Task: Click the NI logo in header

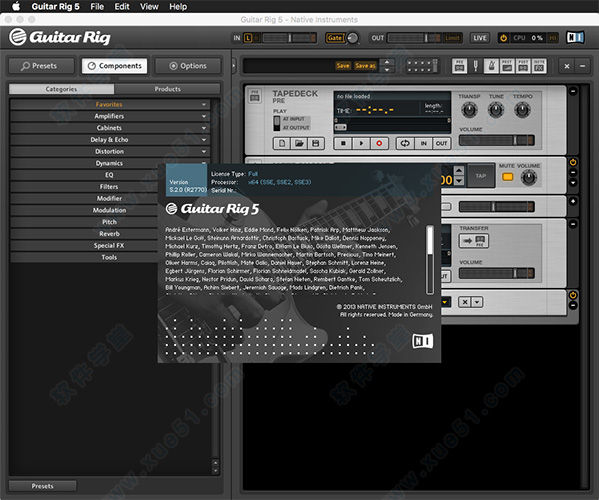Action: coord(575,37)
